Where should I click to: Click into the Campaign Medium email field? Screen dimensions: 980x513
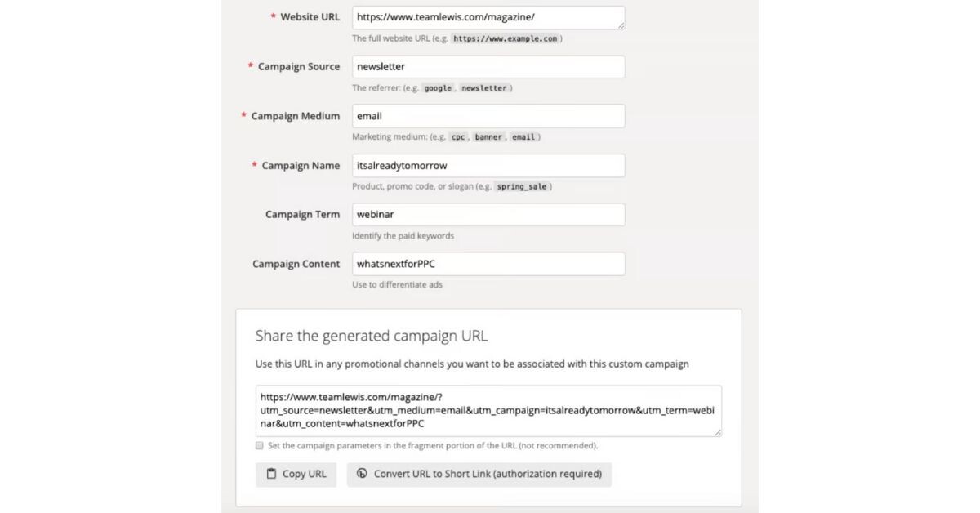tap(488, 116)
